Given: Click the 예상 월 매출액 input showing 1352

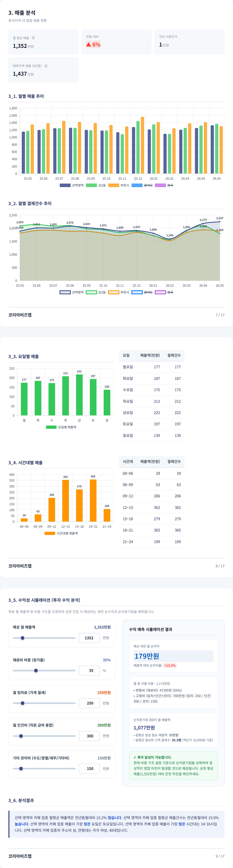Looking at the screenshot, I should coord(89,638).
